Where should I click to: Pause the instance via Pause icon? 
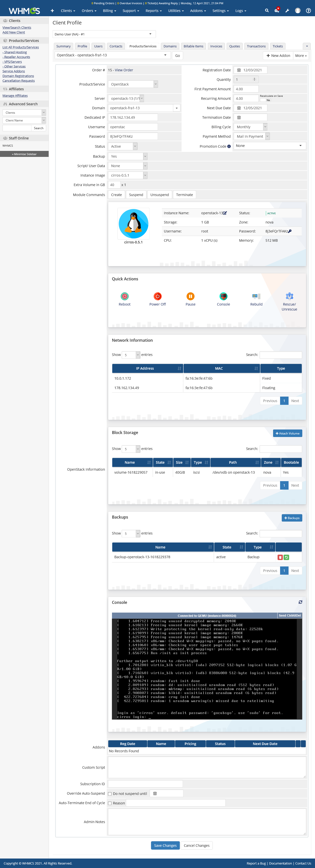[x=190, y=296]
